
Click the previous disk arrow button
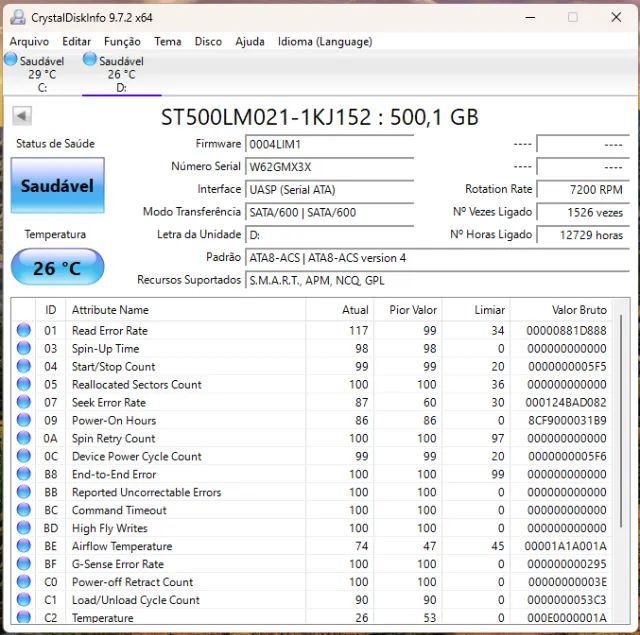tap(22, 116)
